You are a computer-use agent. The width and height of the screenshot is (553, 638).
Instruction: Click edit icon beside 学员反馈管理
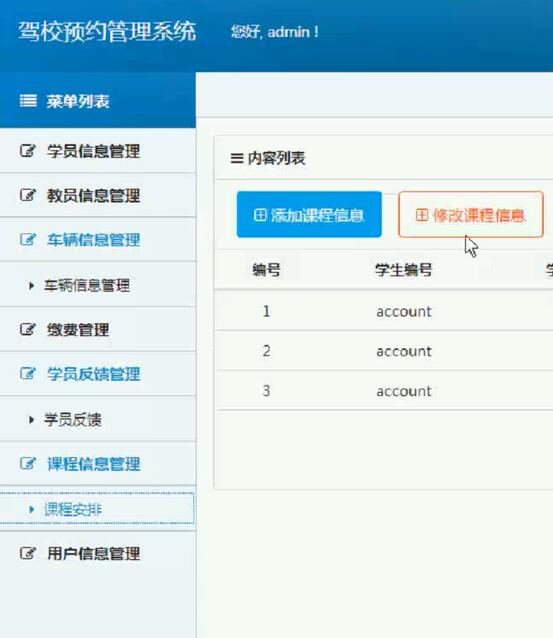point(28,374)
